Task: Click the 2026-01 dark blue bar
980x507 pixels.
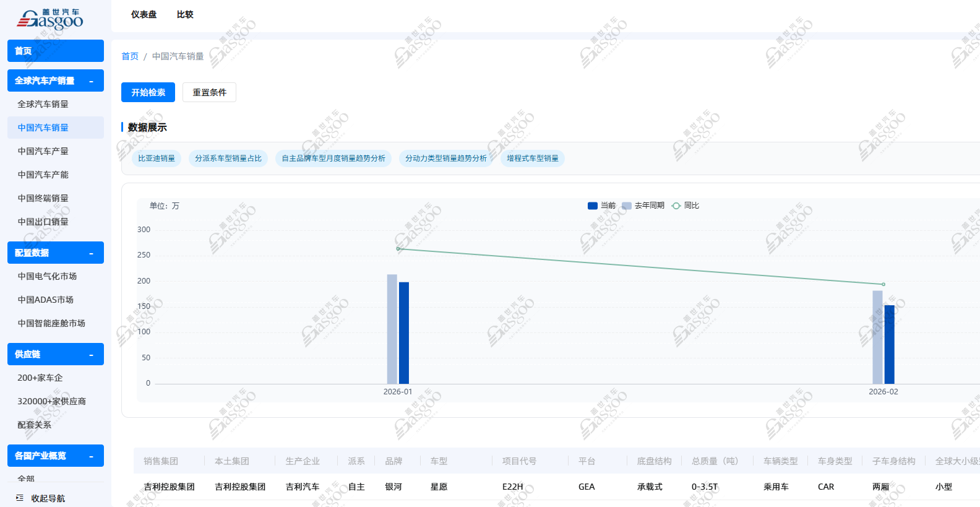Action: [404, 333]
